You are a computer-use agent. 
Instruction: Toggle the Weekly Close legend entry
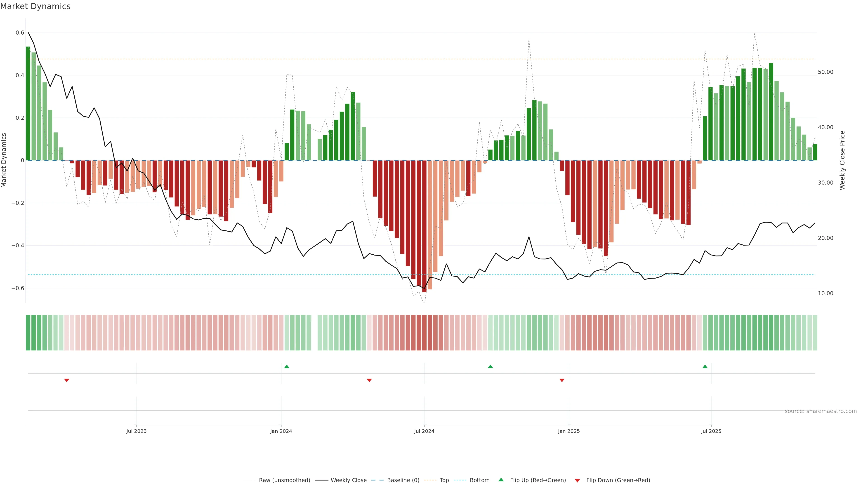(x=348, y=480)
